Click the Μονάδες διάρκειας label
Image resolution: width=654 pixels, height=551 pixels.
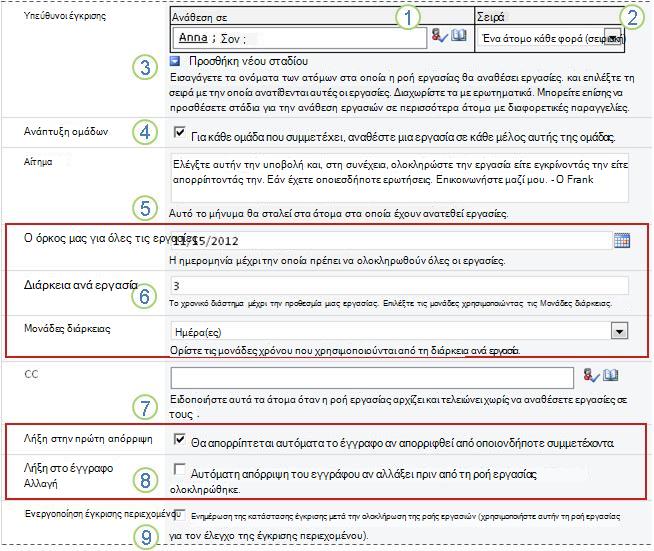point(67,329)
